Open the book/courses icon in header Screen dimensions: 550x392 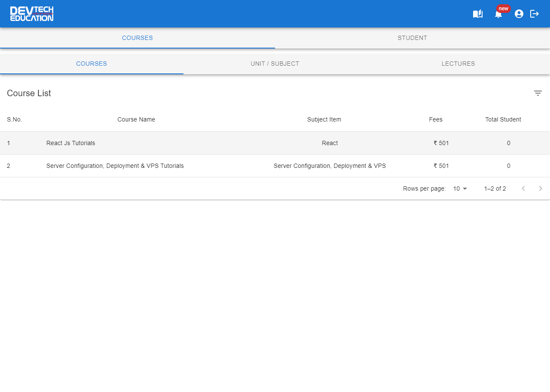(478, 14)
